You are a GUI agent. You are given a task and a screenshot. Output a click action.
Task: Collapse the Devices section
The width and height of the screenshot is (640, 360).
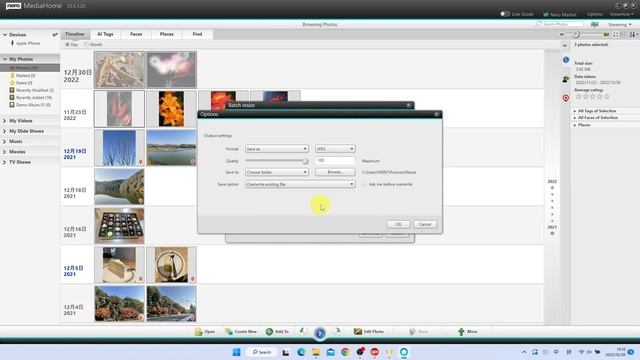[5, 35]
